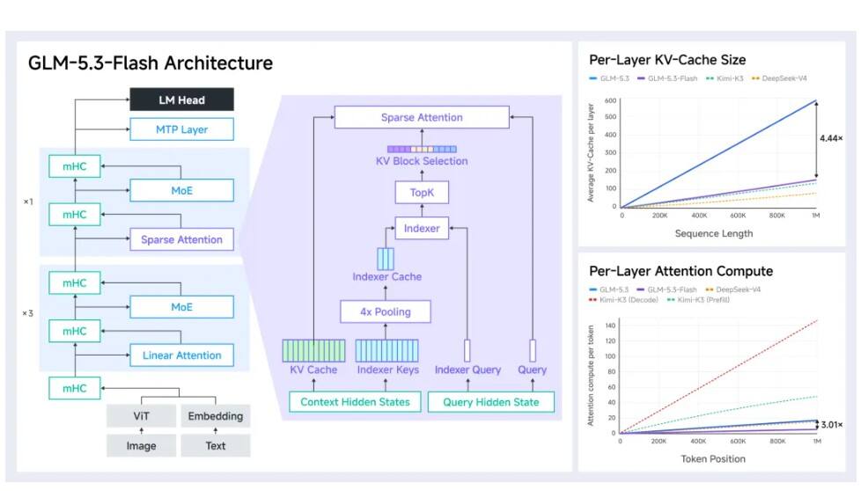Select the Indexer box

[x=422, y=228]
